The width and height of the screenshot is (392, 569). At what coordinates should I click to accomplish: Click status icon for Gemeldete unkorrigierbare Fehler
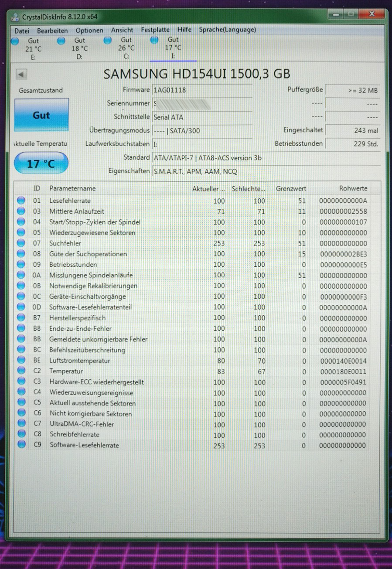tap(21, 339)
